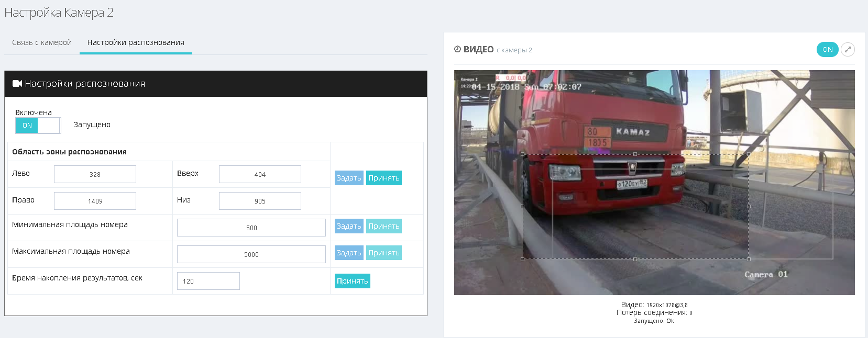This screenshot has width=868, height=338.
Task: Click the clock icon beside ВИДЕО
Action: 457,49
